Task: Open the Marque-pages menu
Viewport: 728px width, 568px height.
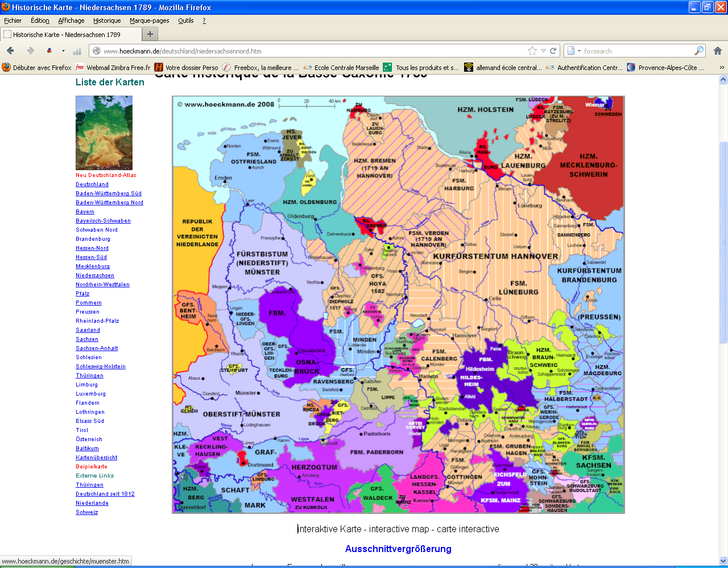Action: click(149, 20)
